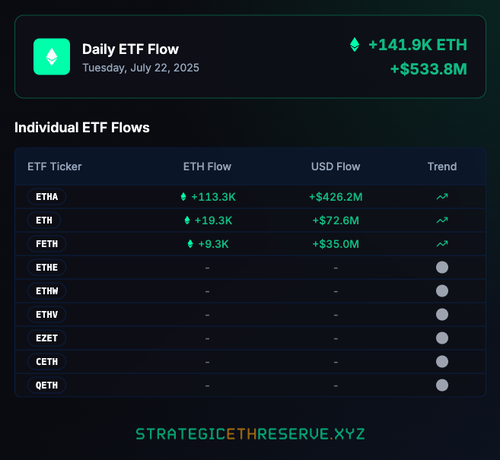Select the EZET ticker badge
500x460 pixels.
[47, 338]
